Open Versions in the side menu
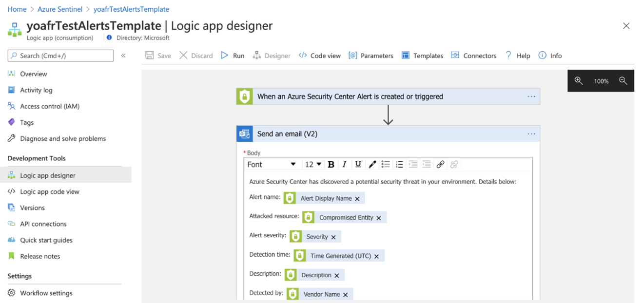Image resolution: width=644 pixels, height=303 pixels. point(32,208)
